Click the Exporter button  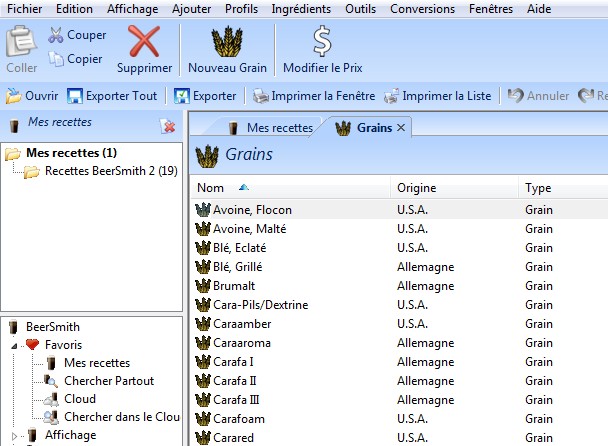[x=205, y=97]
